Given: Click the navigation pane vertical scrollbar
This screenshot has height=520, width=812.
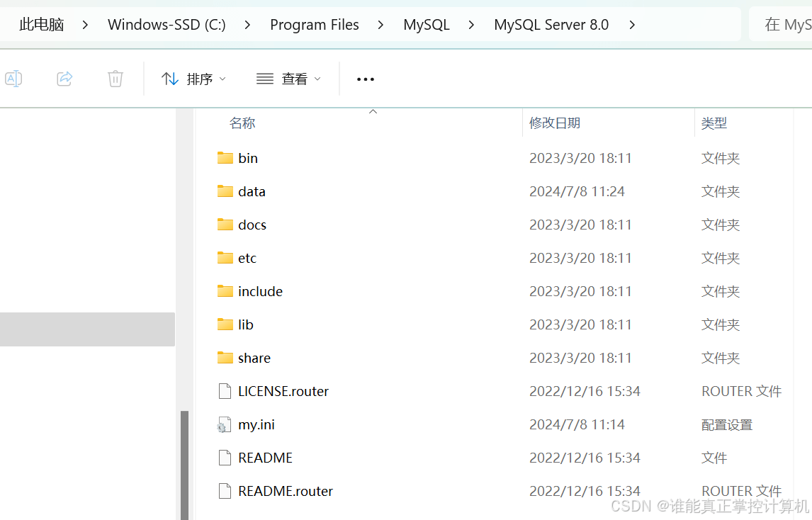Looking at the screenshot, I should click(184, 460).
